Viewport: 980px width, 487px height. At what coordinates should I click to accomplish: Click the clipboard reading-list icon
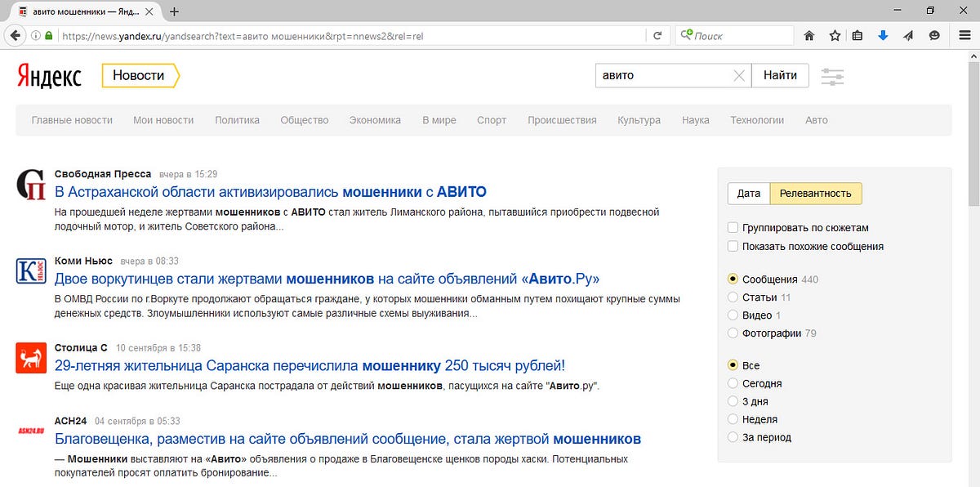(858, 35)
